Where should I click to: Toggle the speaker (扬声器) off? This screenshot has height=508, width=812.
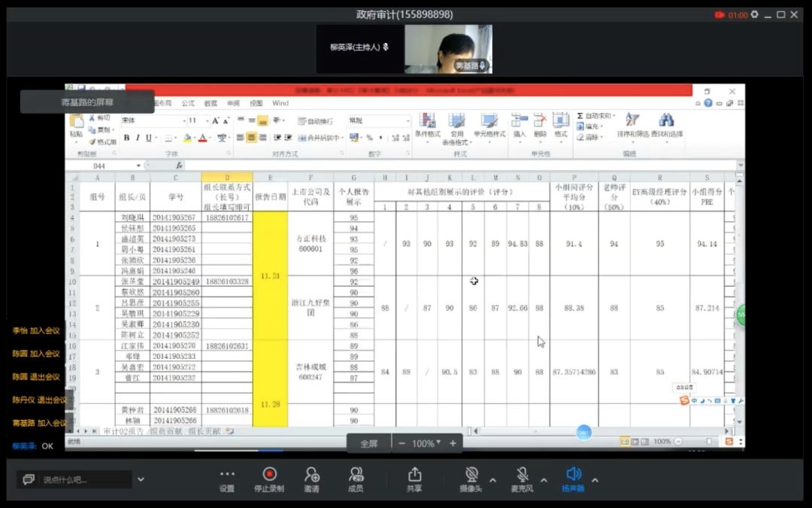[573, 479]
